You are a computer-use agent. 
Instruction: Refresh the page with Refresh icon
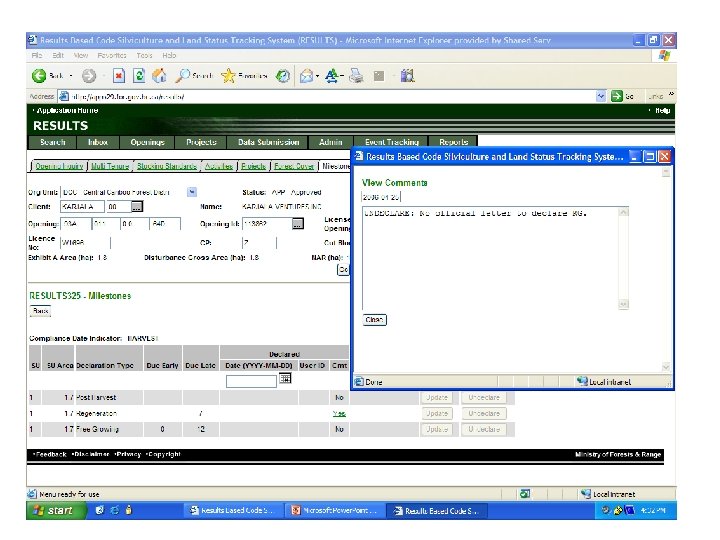pyautogui.click(x=139, y=76)
